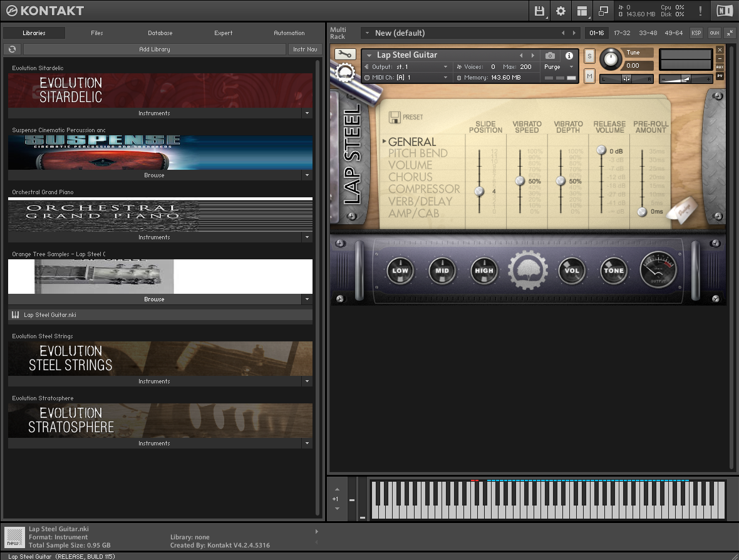Adjust the Vibrato Speed slider
Image resolution: width=739 pixels, height=560 pixels.
[520, 180]
